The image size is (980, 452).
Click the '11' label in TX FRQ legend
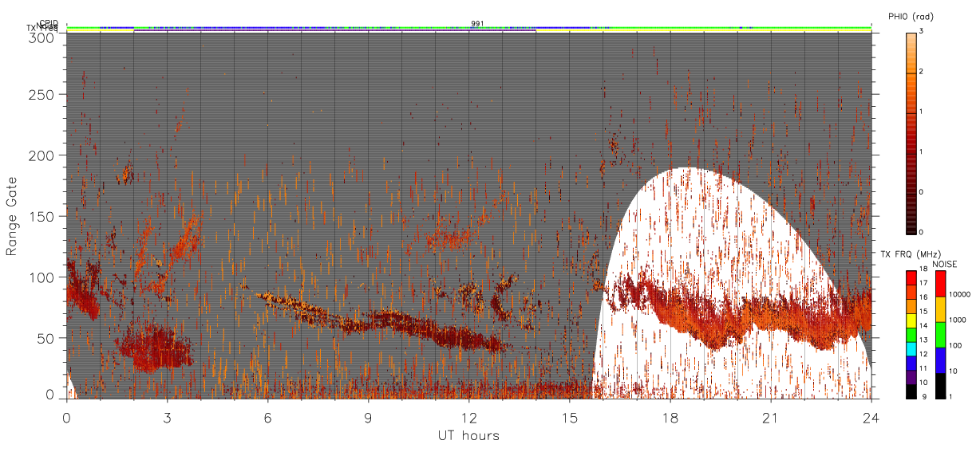click(923, 368)
